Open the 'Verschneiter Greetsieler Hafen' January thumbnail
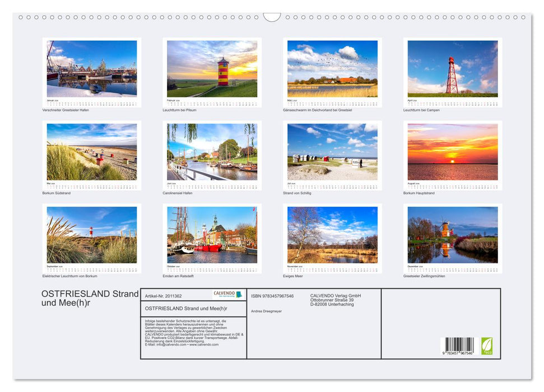 [x=91, y=70]
